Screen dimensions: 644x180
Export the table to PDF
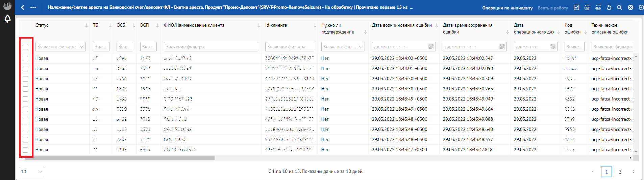[x=587, y=7]
